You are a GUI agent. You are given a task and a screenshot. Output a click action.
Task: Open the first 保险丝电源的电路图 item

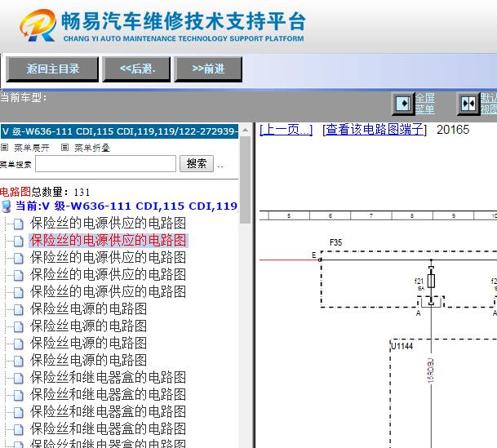[88, 309]
